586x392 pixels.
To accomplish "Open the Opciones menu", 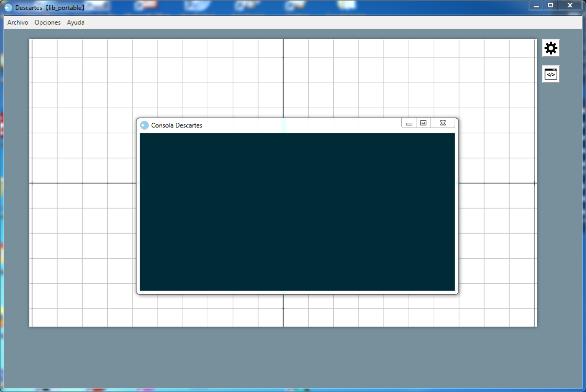I will click(x=48, y=22).
